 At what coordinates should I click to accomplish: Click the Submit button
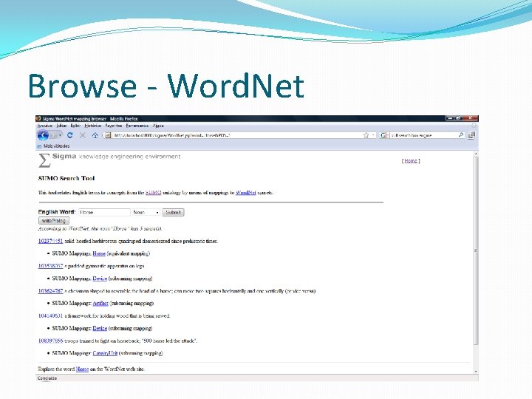pyautogui.click(x=173, y=212)
